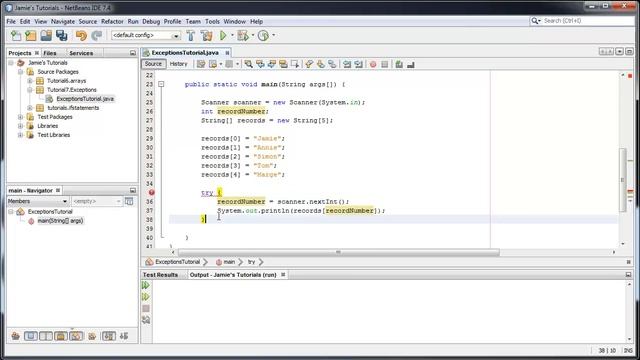The height and width of the screenshot is (360, 640).
Task: Toggle Sort by Name in Navigator footer
Action: pos(109,336)
